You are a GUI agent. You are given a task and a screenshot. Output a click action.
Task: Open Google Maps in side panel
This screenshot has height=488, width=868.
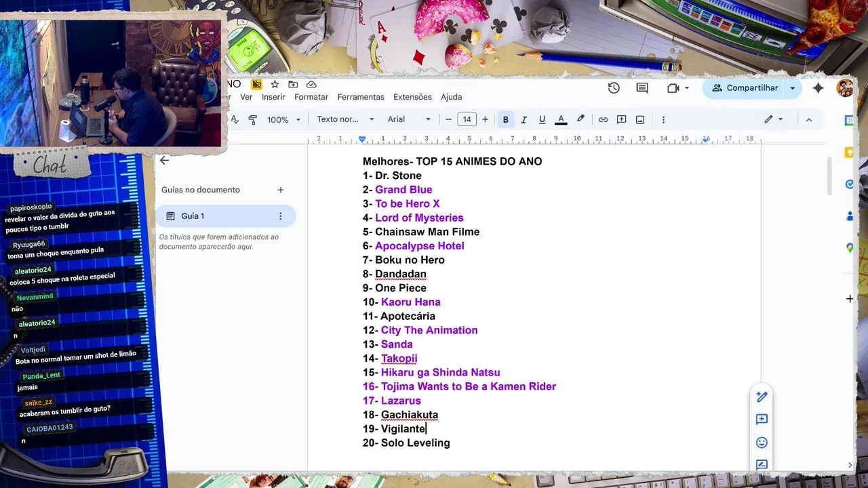(850, 248)
